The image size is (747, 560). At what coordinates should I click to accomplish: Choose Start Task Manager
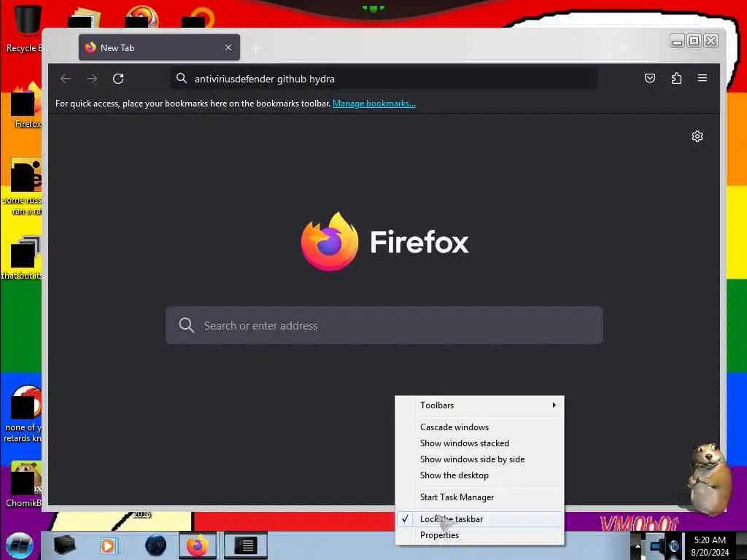[480, 497]
